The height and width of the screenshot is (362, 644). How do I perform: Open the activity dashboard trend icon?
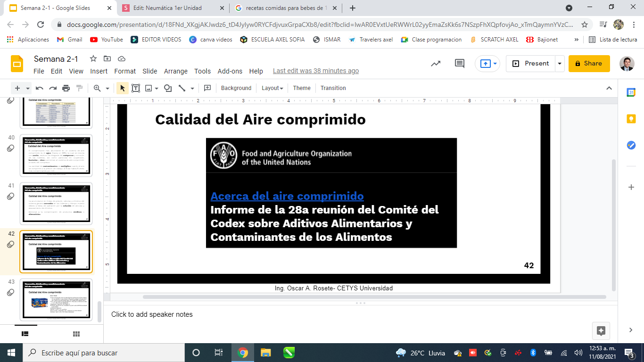pos(436,64)
